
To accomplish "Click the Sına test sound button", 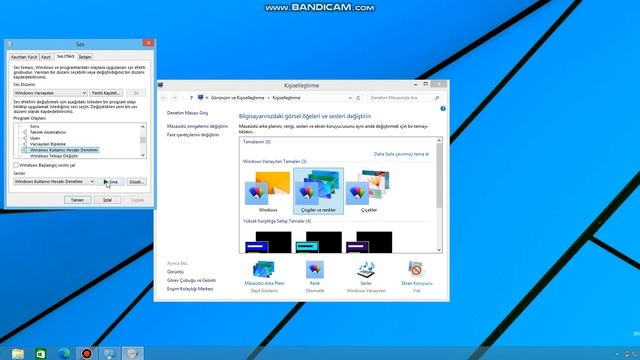I will [x=111, y=182].
